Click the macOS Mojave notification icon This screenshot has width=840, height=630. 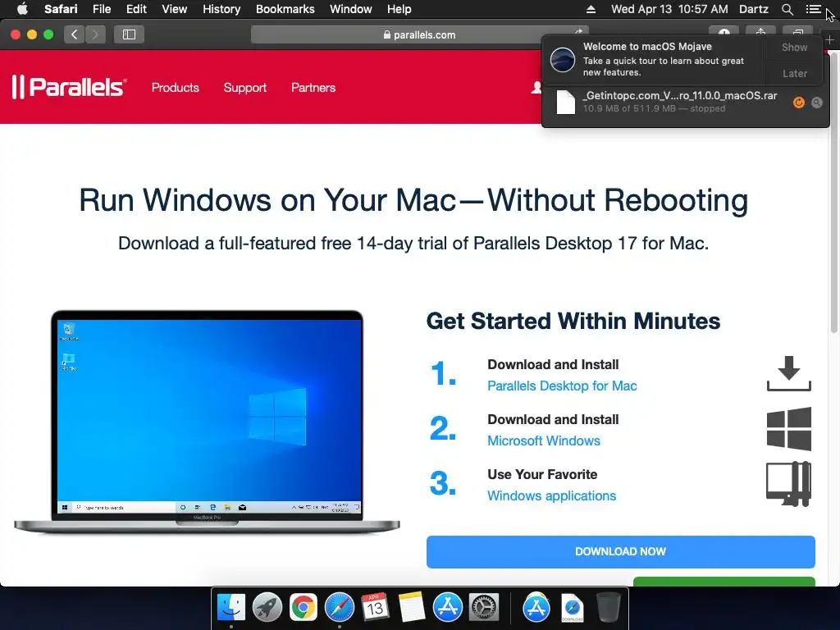coord(563,59)
